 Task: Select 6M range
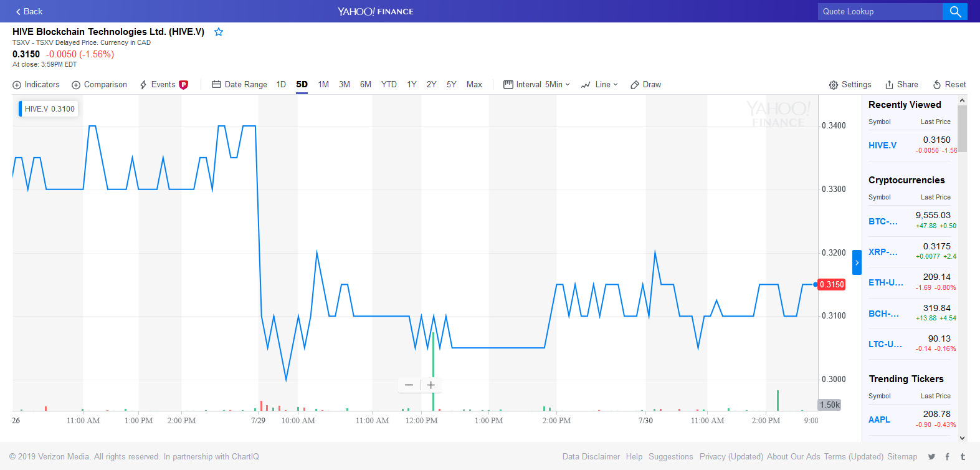pyautogui.click(x=366, y=85)
